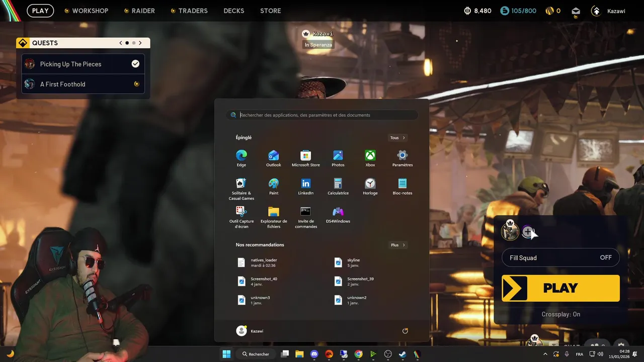
Task: Open Calculatrice app
Action: [338, 186]
